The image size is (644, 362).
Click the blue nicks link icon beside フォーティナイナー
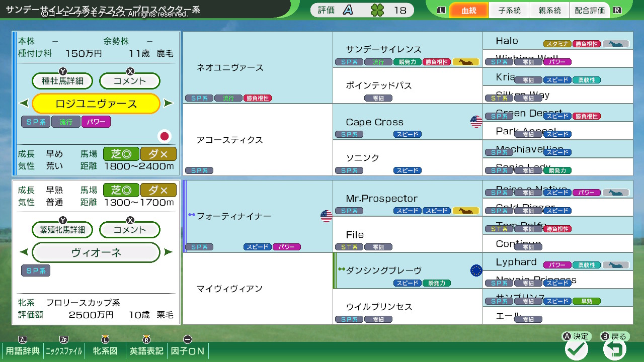[192, 215]
